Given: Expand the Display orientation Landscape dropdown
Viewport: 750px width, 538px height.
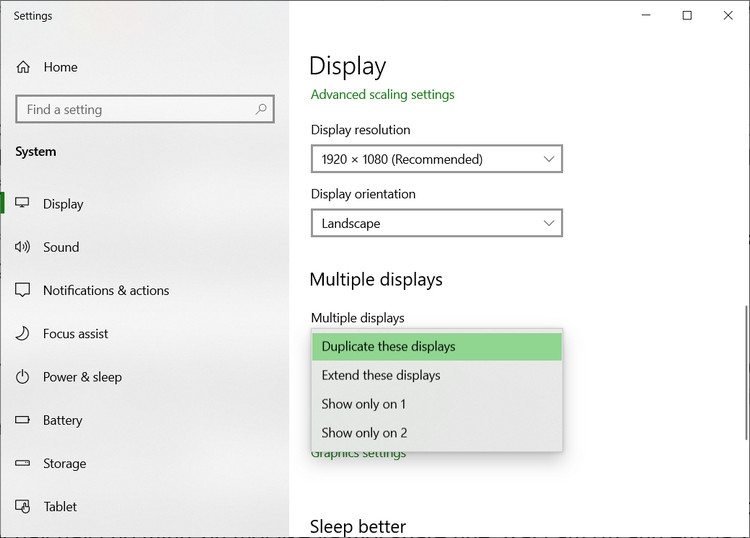Looking at the screenshot, I should click(437, 223).
